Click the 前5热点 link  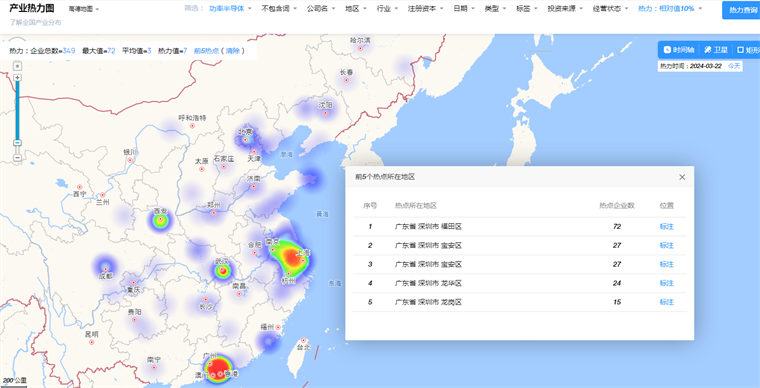[206, 50]
